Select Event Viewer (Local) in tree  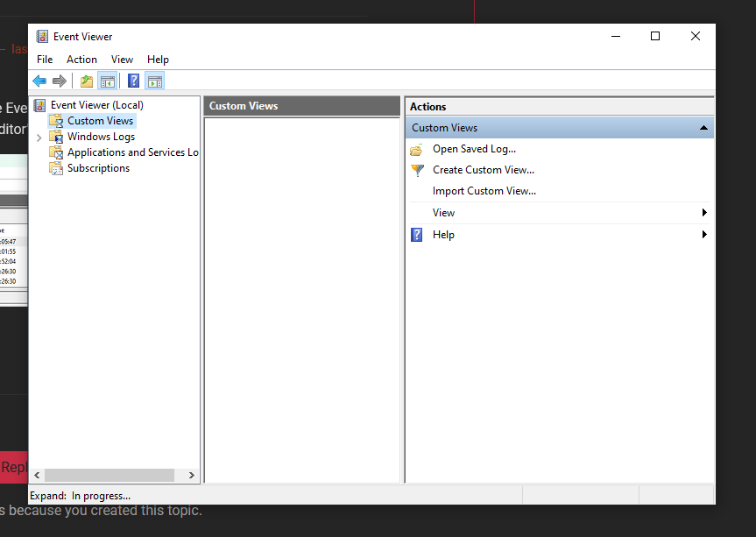97,105
